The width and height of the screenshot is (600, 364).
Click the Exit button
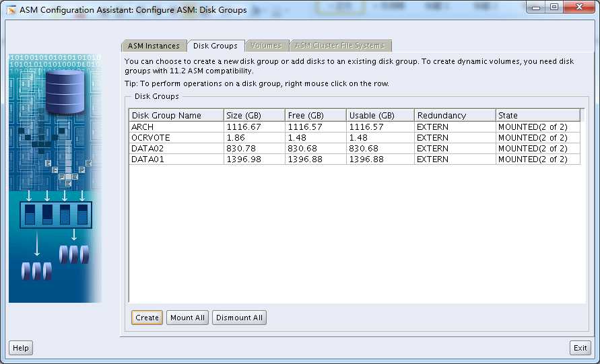click(x=580, y=348)
